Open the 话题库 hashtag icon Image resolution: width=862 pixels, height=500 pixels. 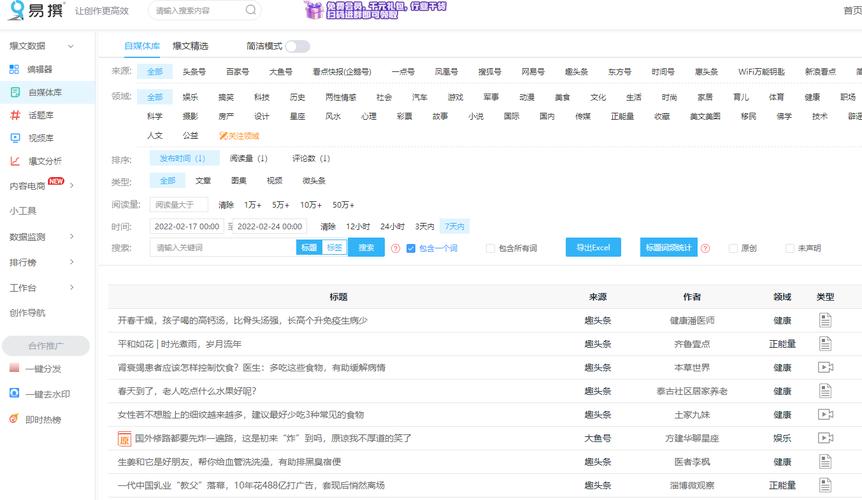click(15, 115)
